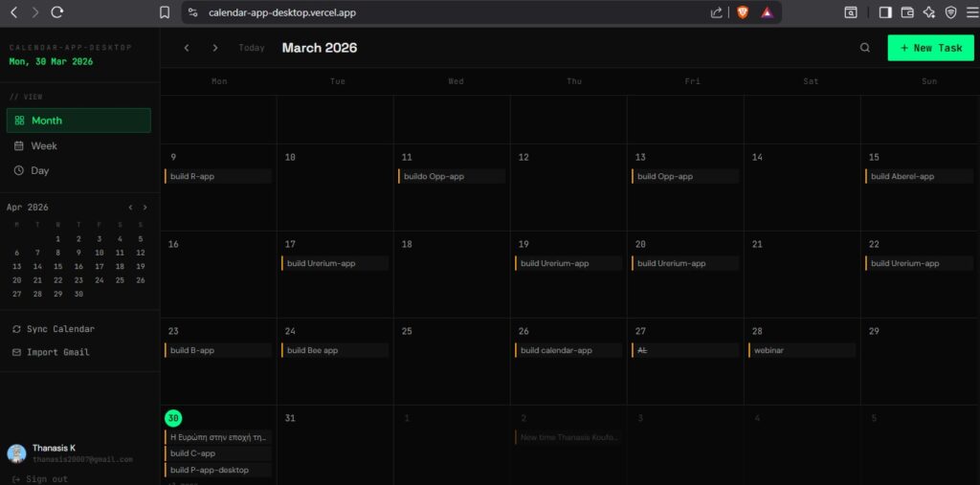This screenshot has height=485, width=980.
Task: Show next month in mini calendar
Action: coord(145,208)
